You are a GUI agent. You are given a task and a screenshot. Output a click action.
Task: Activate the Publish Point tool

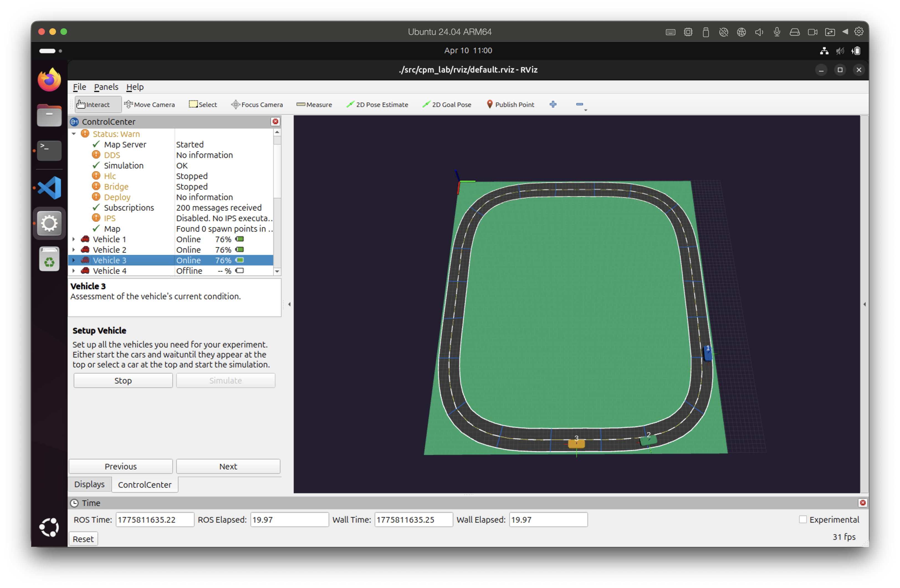510,104
